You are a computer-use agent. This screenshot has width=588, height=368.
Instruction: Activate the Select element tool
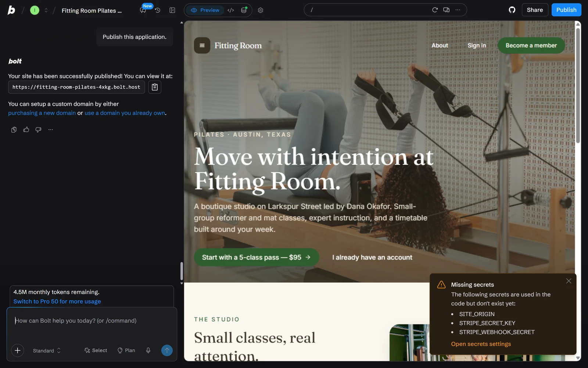click(96, 350)
